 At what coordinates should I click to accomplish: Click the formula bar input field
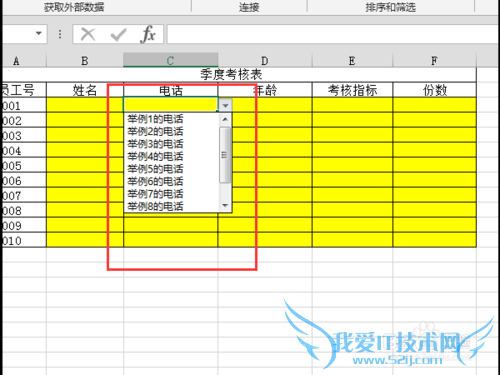click(333, 34)
